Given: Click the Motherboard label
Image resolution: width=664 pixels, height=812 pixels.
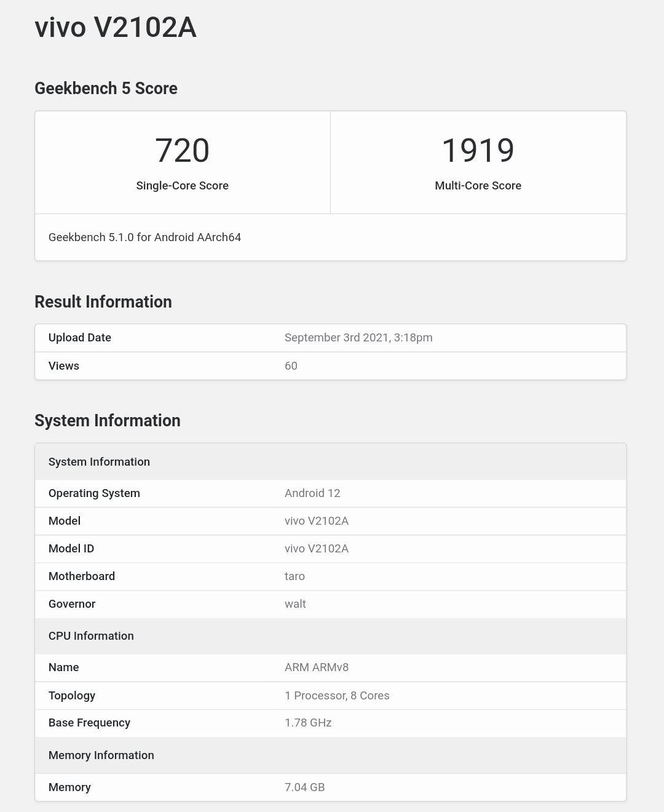Looking at the screenshot, I should coord(82,576).
